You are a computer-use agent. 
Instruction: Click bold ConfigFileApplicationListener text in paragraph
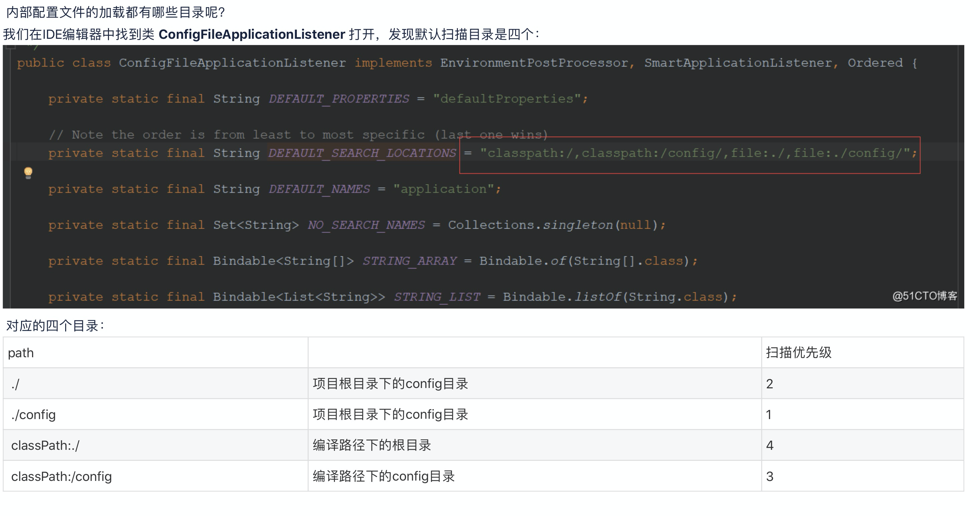click(x=251, y=35)
